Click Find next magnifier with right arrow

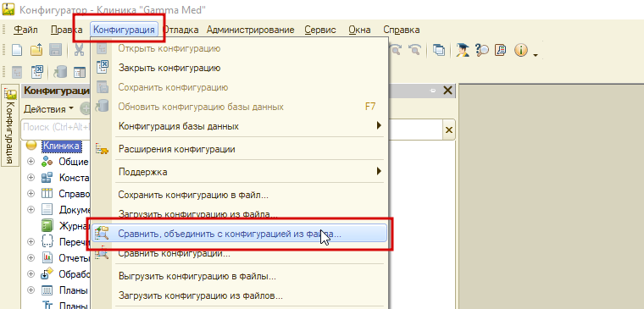pyautogui.click(x=396, y=51)
